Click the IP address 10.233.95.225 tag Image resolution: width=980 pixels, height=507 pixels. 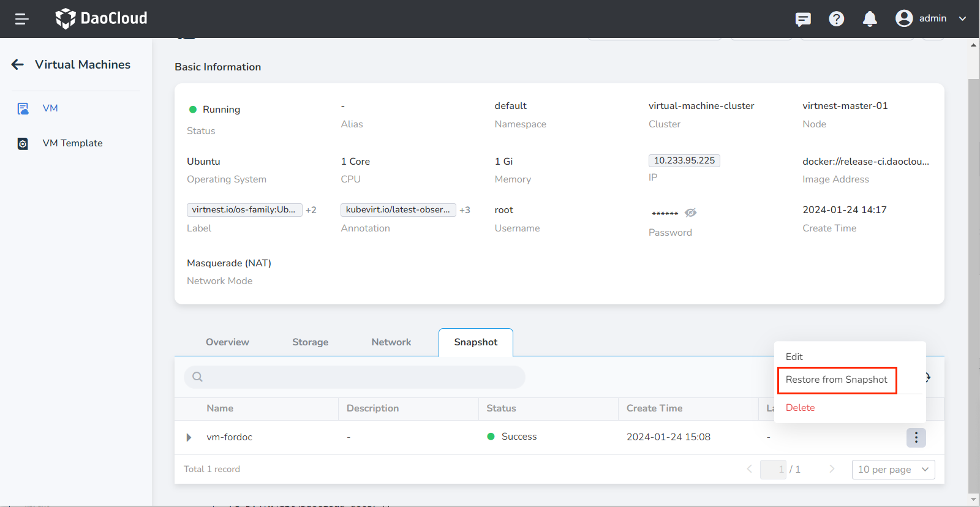coord(684,160)
